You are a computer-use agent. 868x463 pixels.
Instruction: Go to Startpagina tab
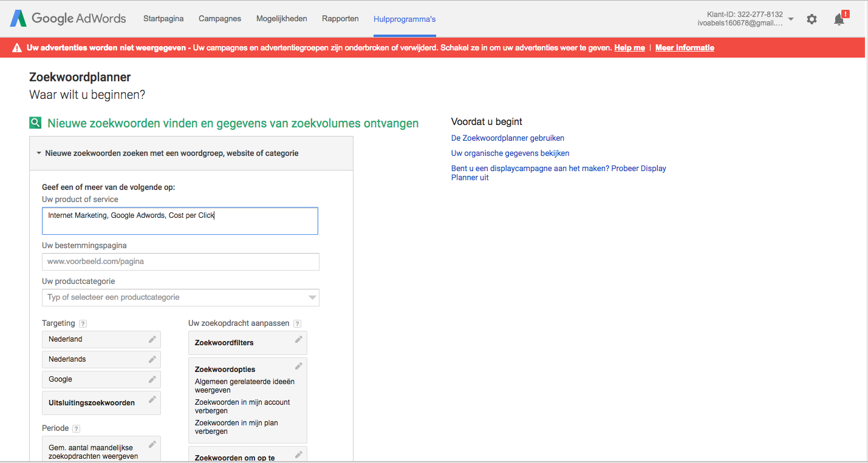click(163, 19)
